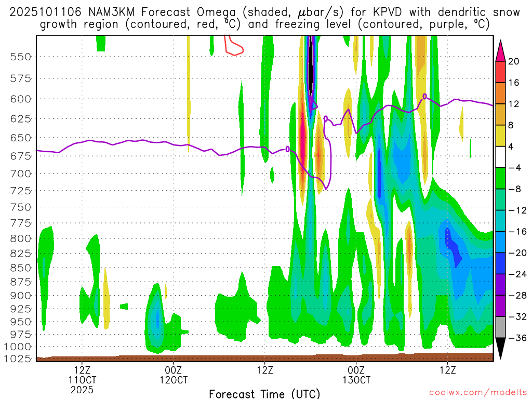Click the '1000' pressure level label
This screenshot has height=399, width=532.
coord(18,347)
